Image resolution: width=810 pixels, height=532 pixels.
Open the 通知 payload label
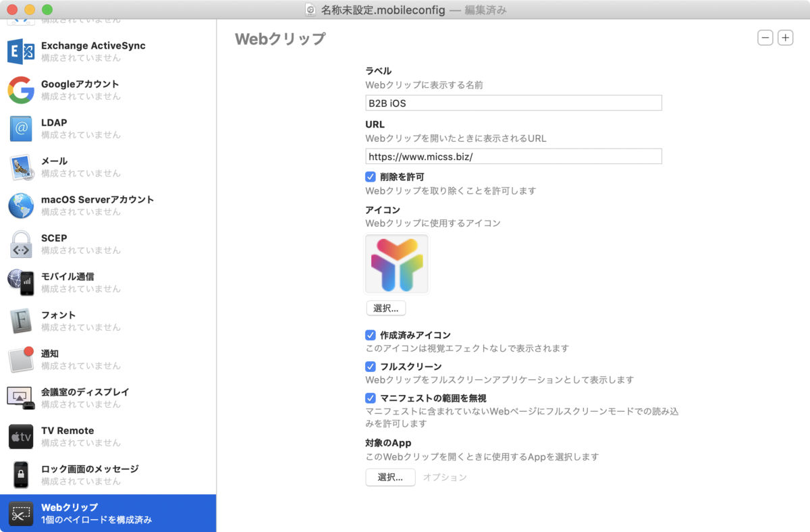pyautogui.click(x=50, y=353)
